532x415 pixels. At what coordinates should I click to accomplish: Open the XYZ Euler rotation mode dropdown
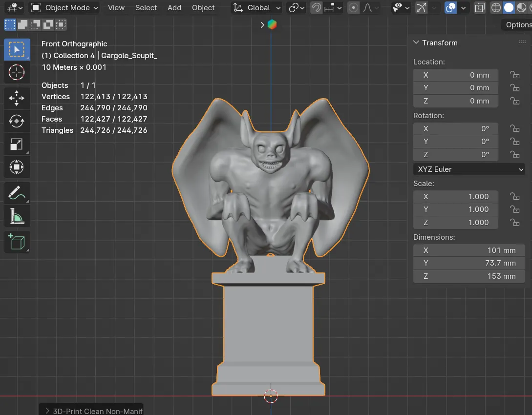[x=469, y=169]
